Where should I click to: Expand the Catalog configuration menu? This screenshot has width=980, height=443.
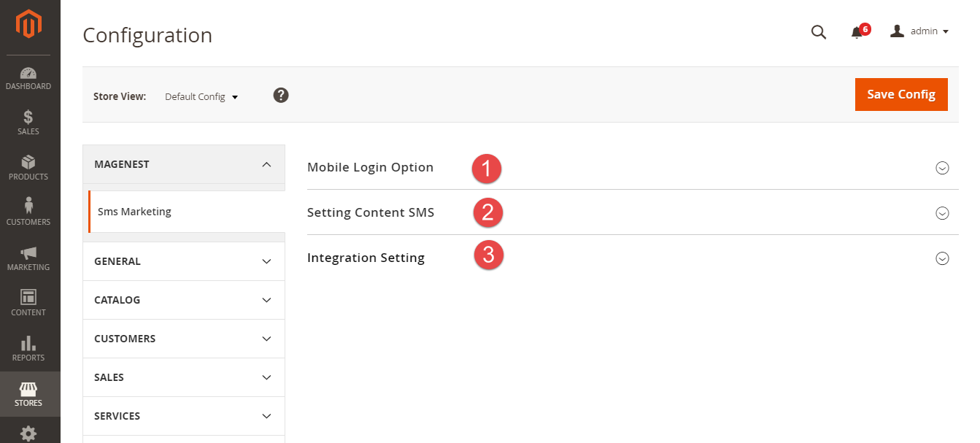pyautogui.click(x=184, y=300)
